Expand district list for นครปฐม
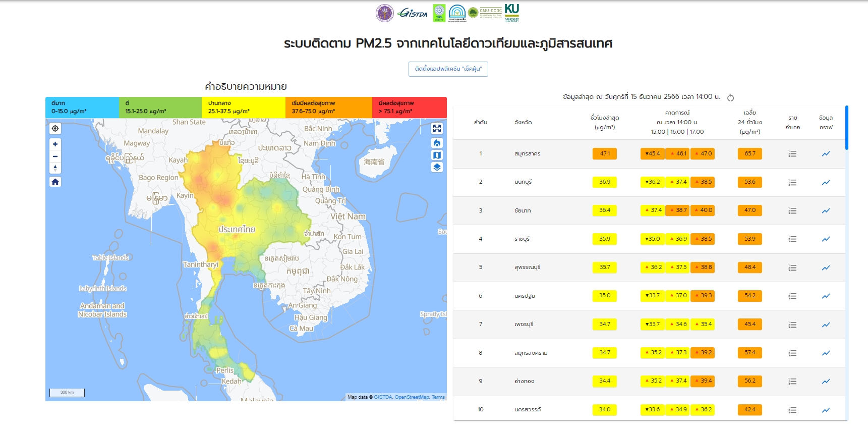 click(x=792, y=296)
